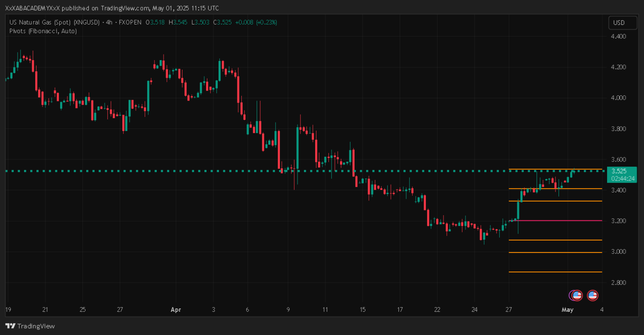Viewport: 644px width, 335px height.
Task: Click the 4h timeframe interval in the legend
Action: pos(109,22)
